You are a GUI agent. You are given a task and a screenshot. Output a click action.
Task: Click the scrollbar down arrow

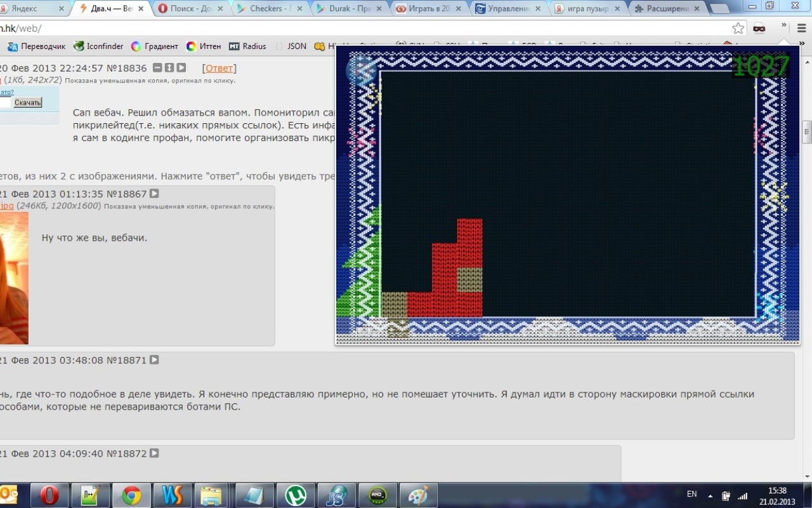(807, 477)
